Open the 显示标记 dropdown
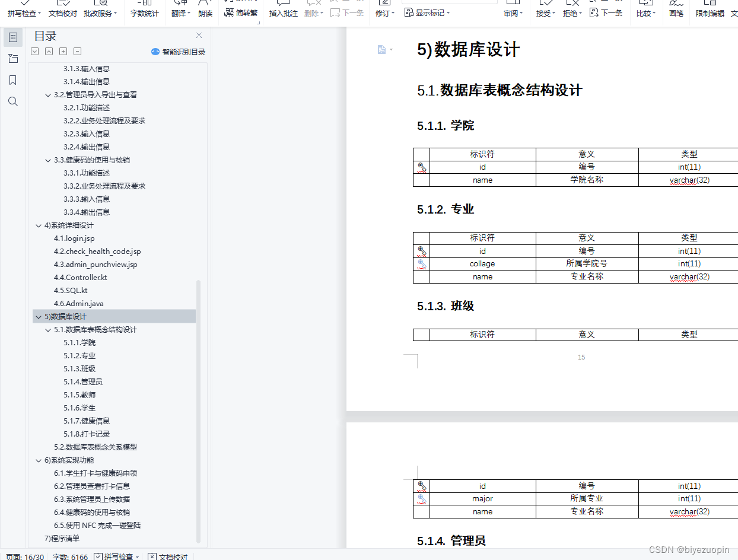 tap(427, 12)
